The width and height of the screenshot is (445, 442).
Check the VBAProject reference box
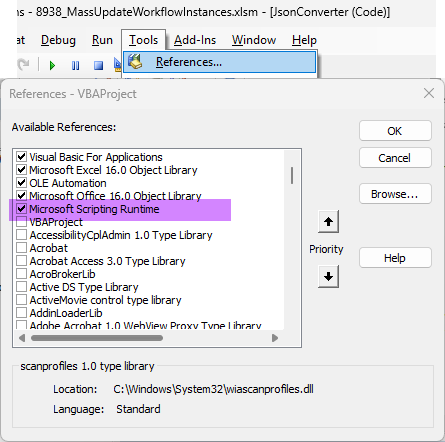tap(22, 222)
